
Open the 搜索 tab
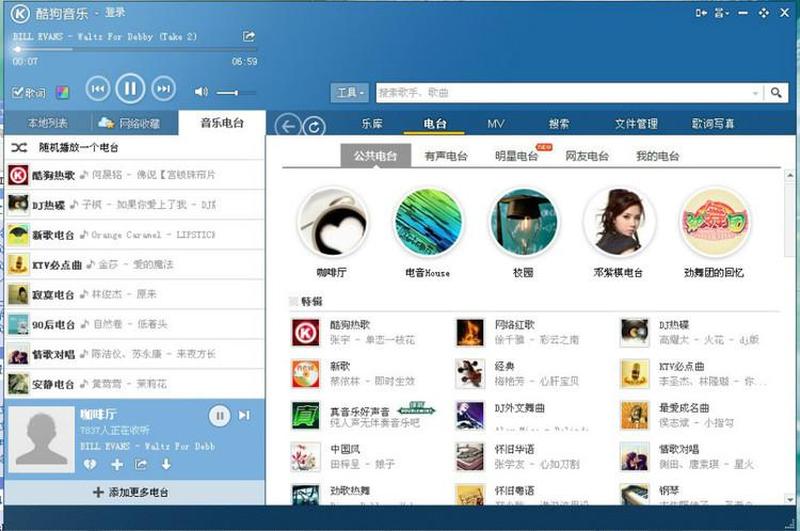(x=559, y=123)
